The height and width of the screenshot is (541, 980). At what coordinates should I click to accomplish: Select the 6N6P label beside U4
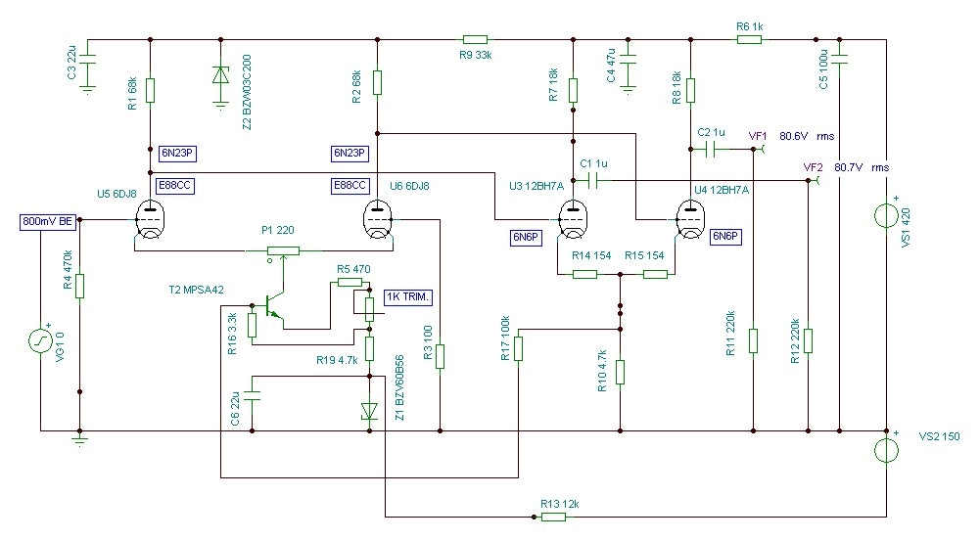pos(725,238)
